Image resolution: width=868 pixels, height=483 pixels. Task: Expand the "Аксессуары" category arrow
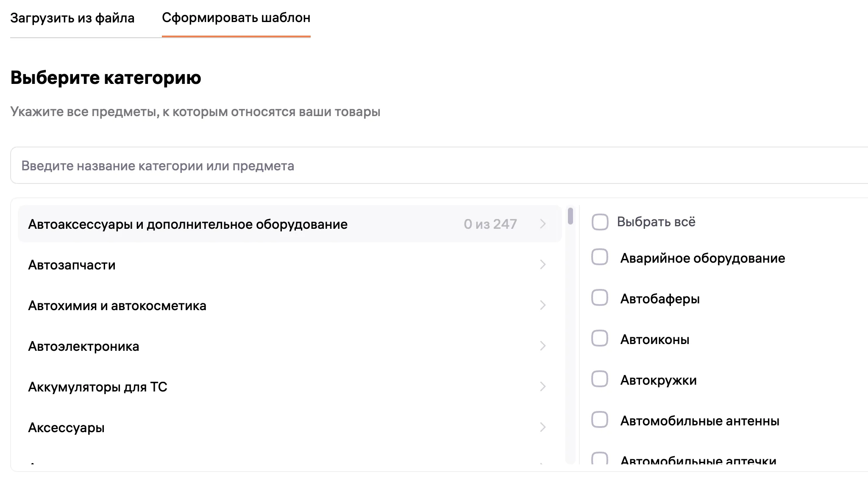(x=543, y=427)
